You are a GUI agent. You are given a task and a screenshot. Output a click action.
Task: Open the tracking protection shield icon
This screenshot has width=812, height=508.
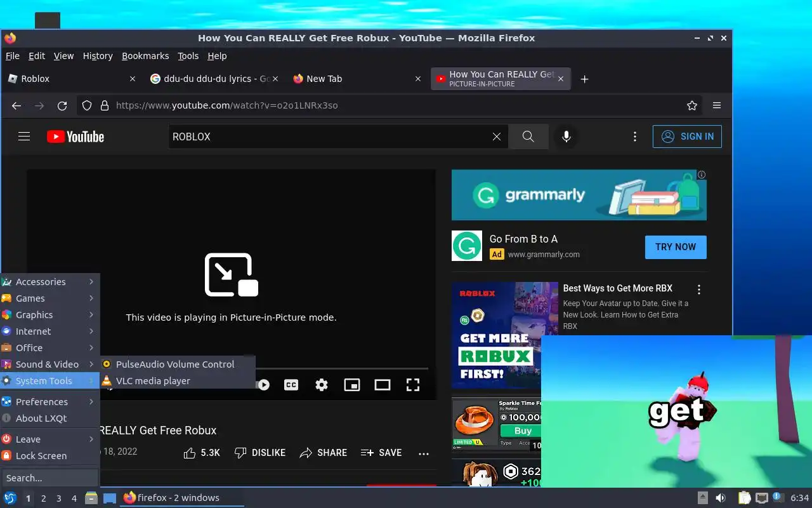click(87, 105)
